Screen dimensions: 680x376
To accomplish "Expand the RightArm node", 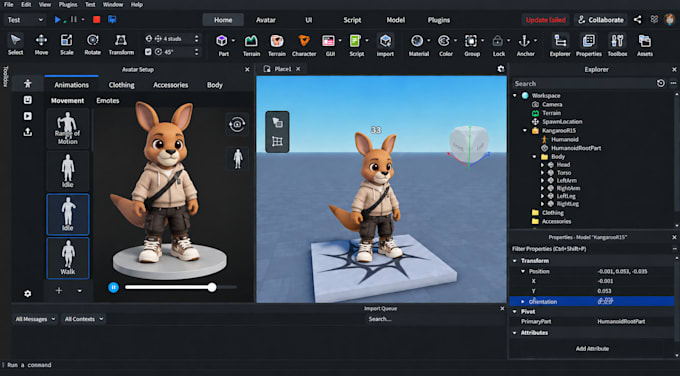I will tap(542, 188).
